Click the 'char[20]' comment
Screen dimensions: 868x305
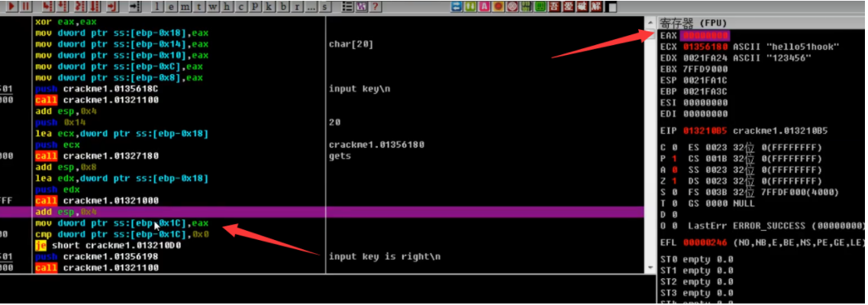pyautogui.click(x=351, y=44)
